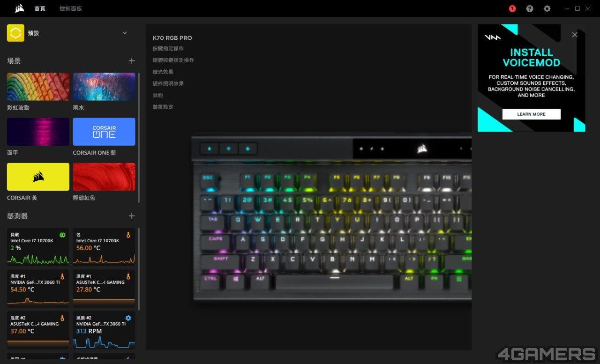The width and height of the screenshot is (600, 364).
Task: Maximize the iCUE window
Action: point(577,8)
